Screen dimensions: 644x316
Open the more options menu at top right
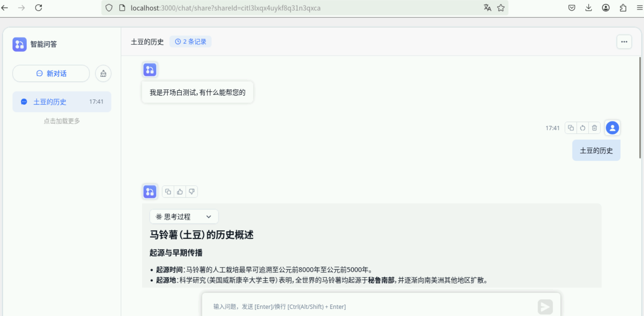624,42
